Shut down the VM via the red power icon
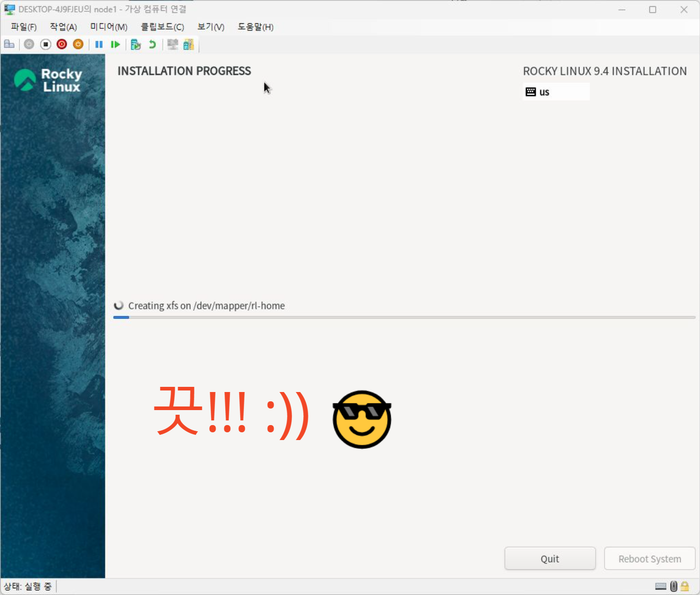 [62, 44]
